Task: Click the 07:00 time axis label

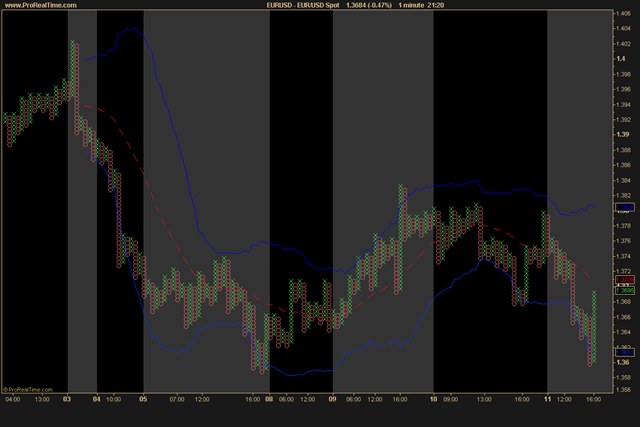Action: click(x=177, y=399)
